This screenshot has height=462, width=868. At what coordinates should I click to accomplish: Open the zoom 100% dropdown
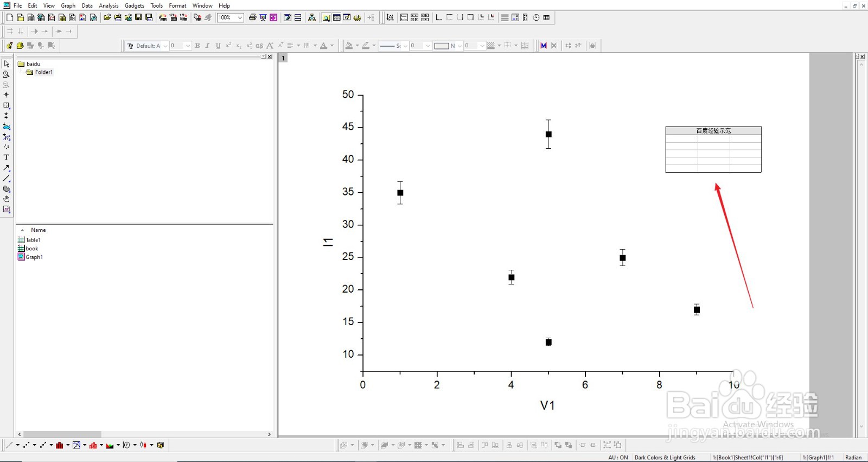[x=240, y=17]
